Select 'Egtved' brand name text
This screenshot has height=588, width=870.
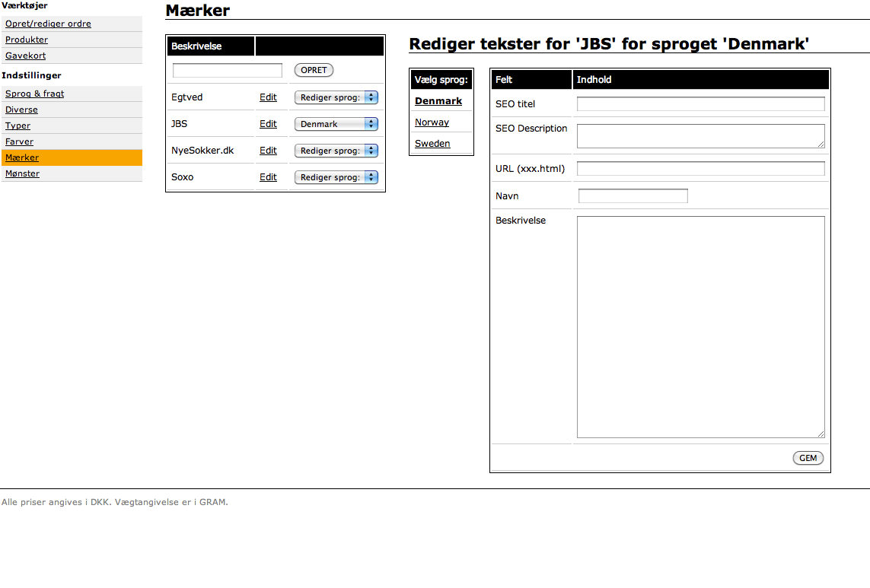(187, 97)
